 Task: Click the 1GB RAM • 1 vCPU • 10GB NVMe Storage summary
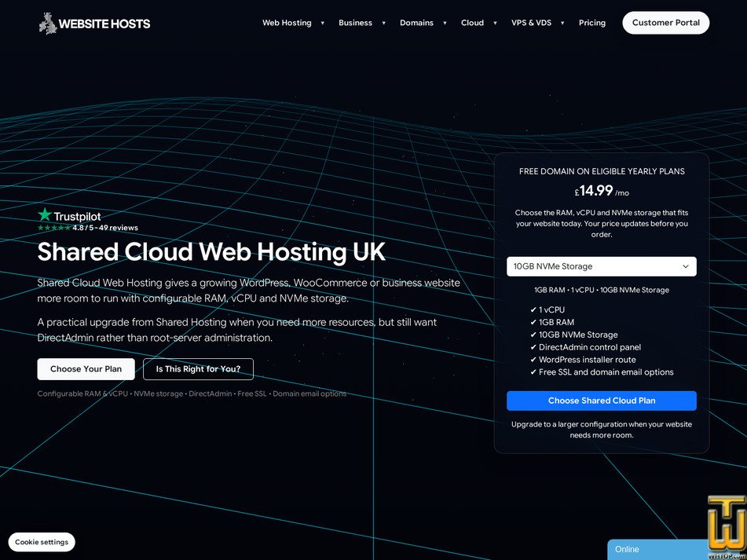(601, 290)
